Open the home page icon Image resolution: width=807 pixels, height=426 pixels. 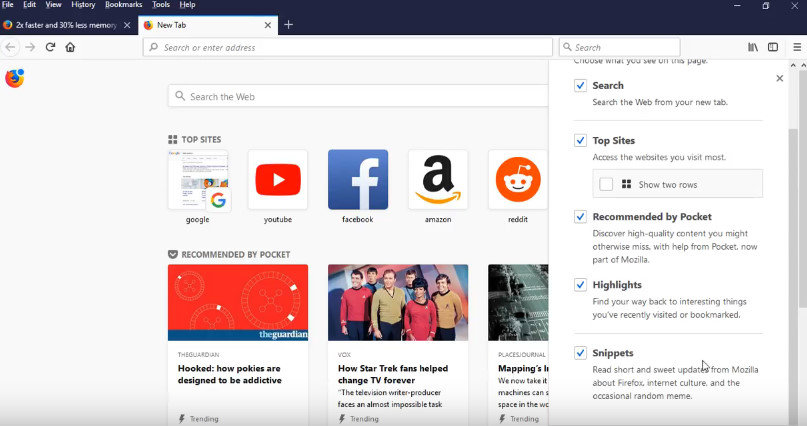coord(70,47)
